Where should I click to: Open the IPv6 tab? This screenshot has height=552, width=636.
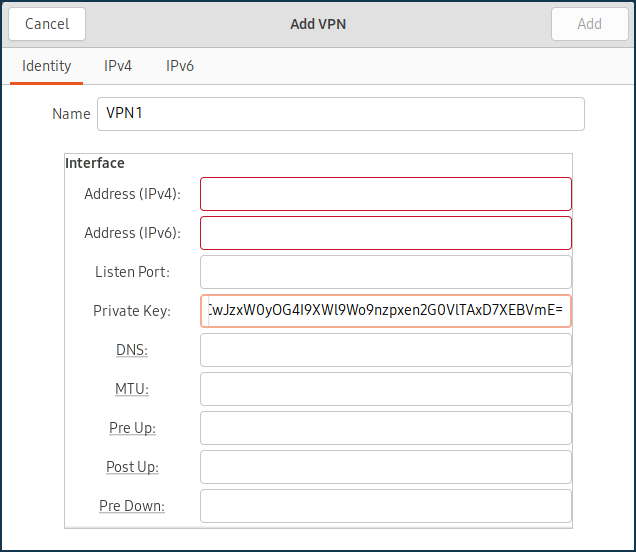click(x=180, y=66)
